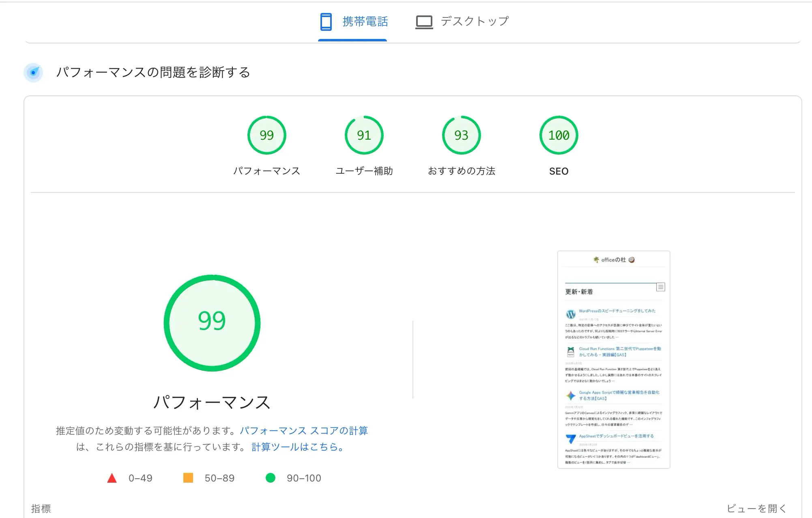Screen dimensions: 812x518
Task: Click the performance score 99 gauge
Action: pos(266,135)
